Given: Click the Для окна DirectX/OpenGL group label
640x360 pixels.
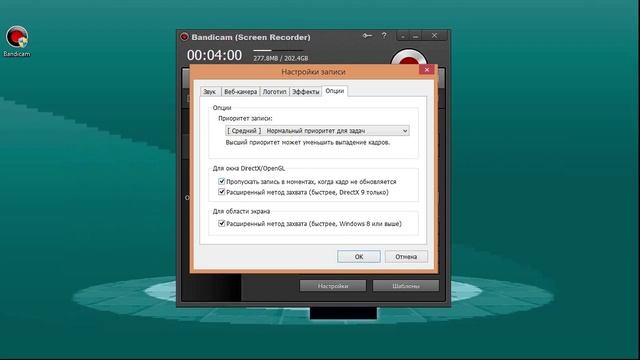Looking at the screenshot, I should click(x=249, y=168).
